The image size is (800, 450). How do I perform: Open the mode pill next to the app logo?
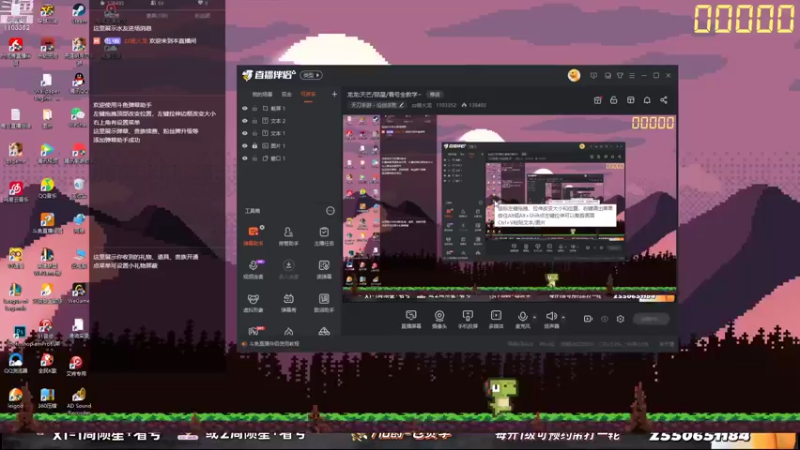pyautogui.click(x=311, y=75)
